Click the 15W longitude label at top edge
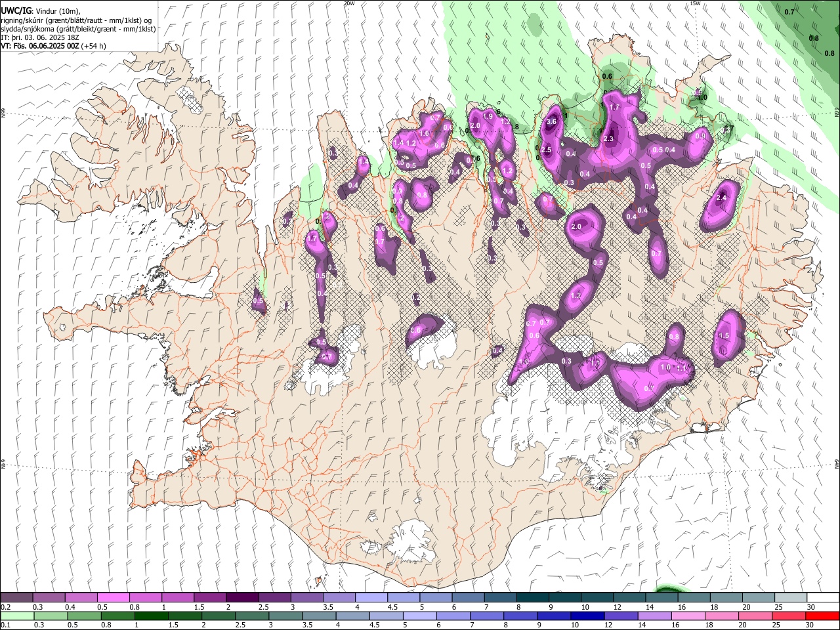This screenshot has width=840, height=630. click(696, 3)
